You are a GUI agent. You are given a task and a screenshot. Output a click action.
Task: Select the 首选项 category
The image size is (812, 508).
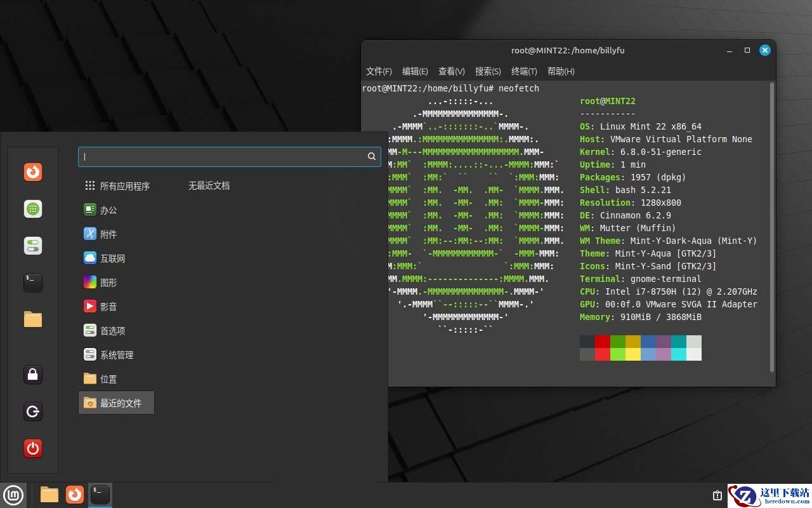click(x=117, y=331)
